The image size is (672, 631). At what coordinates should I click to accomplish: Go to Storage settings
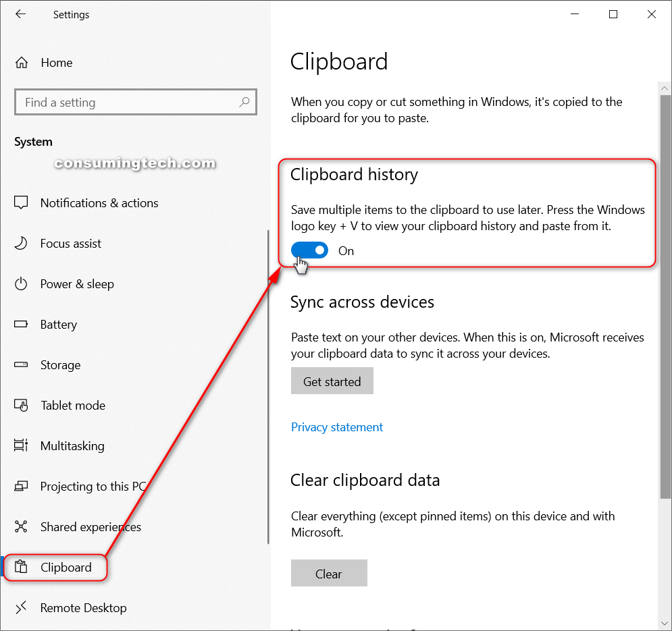60,365
